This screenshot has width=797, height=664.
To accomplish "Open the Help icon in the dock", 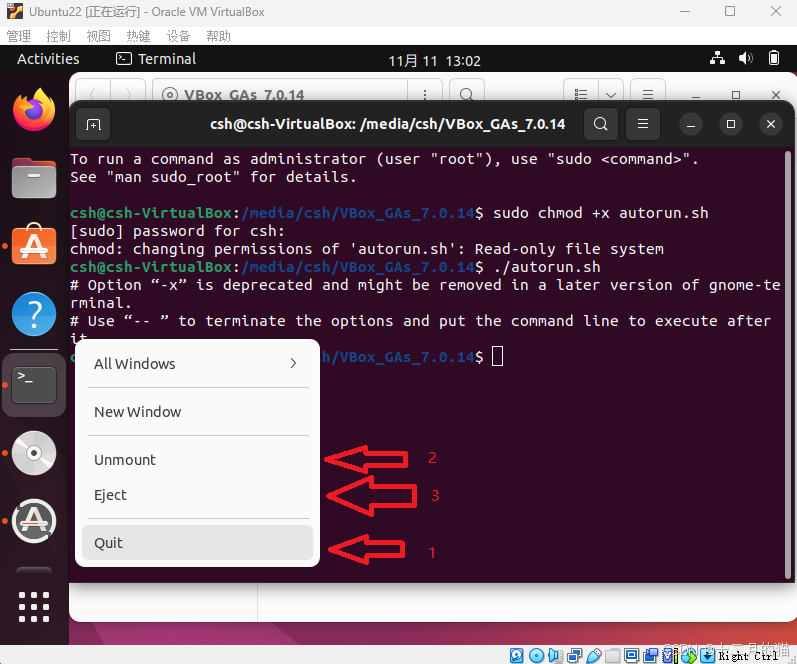I will pyautogui.click(x=34, y=314).
